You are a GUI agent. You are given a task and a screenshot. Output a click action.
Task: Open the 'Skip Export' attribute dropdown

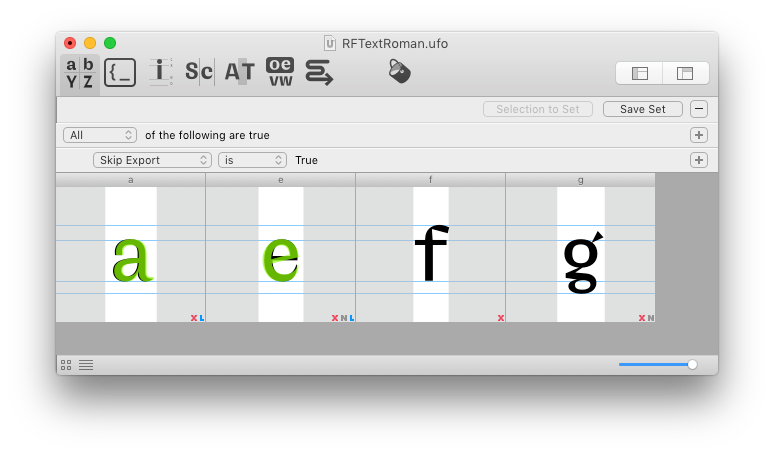152,160
